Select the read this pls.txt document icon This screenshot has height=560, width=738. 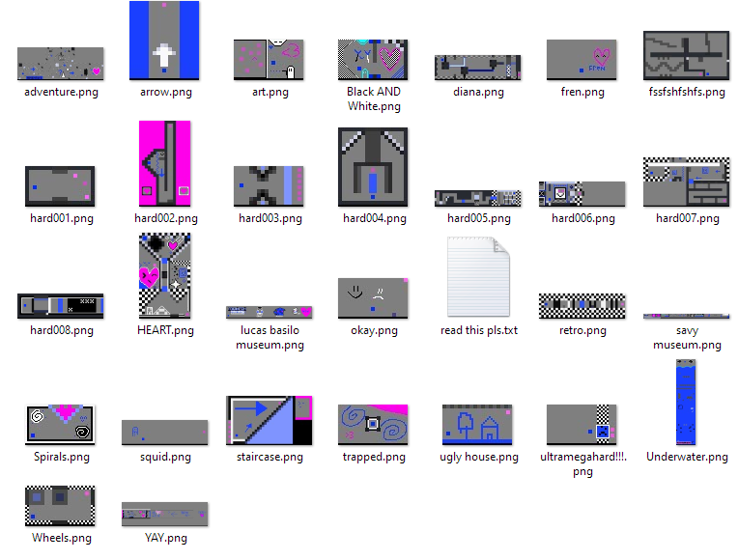pos(478,277)
